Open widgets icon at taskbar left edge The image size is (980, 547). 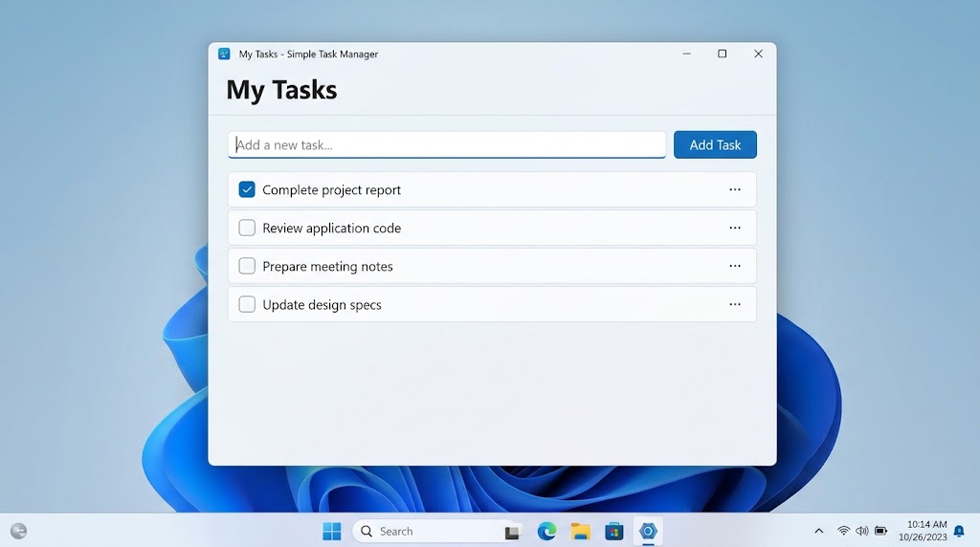(x=19, y=532)
